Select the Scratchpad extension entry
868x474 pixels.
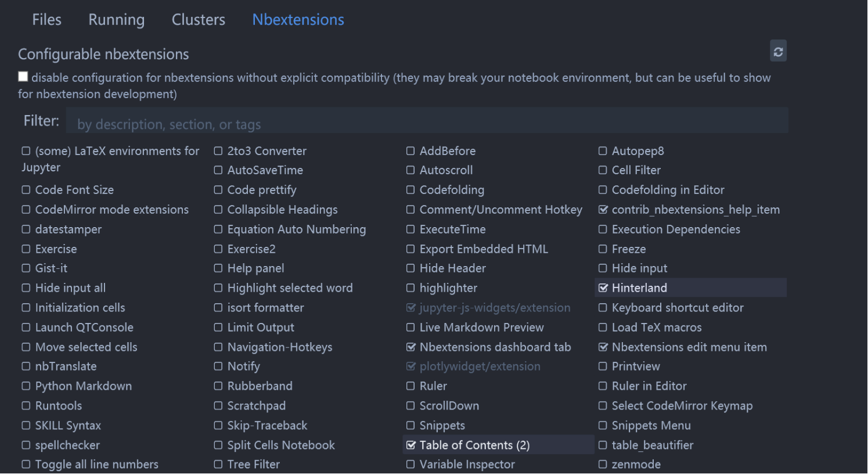coord(256,406)
